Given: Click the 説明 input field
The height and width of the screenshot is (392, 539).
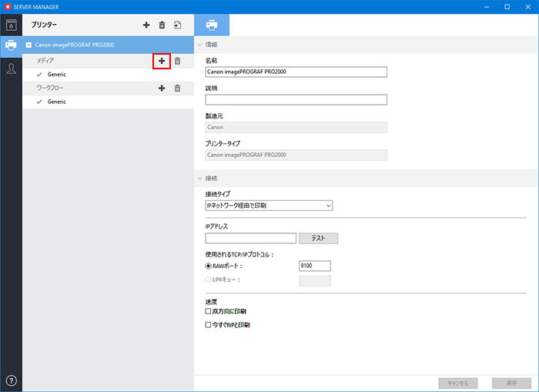Looking at the screenshot, I should click(x=296, y=99).
